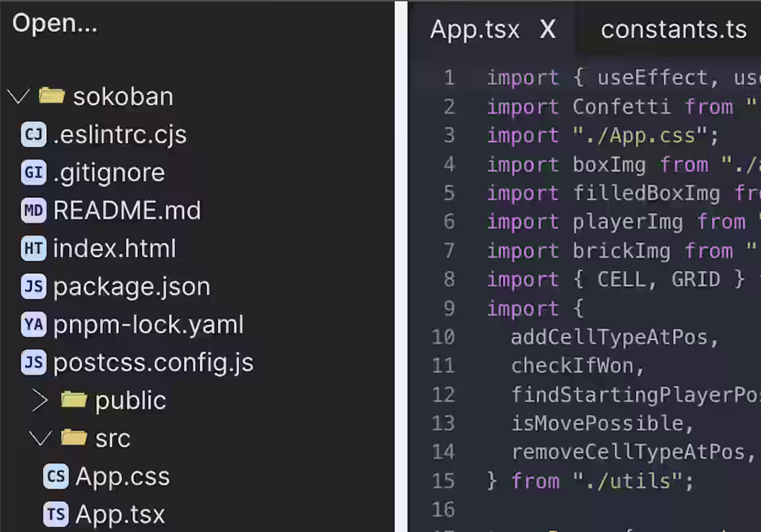Collapse the src folder chevron
This screenshot has width=761, height=532.
[40, 438]
